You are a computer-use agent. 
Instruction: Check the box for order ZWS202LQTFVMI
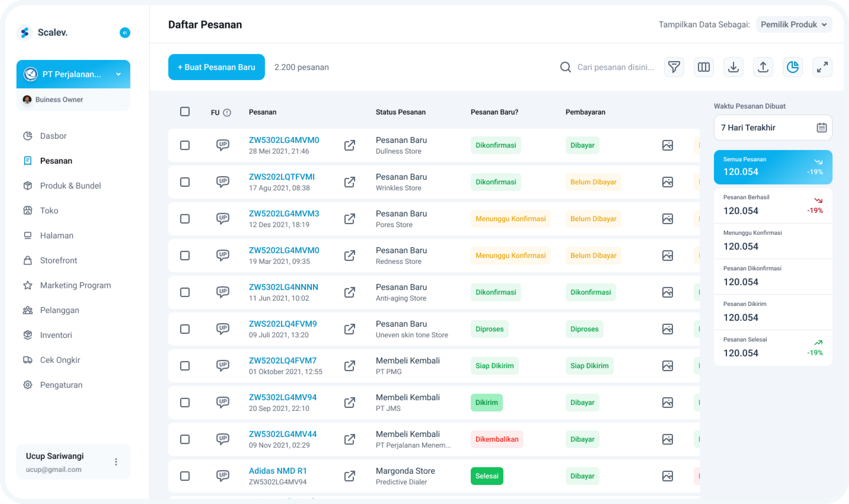pyautogui.click(x=185, y=182)
